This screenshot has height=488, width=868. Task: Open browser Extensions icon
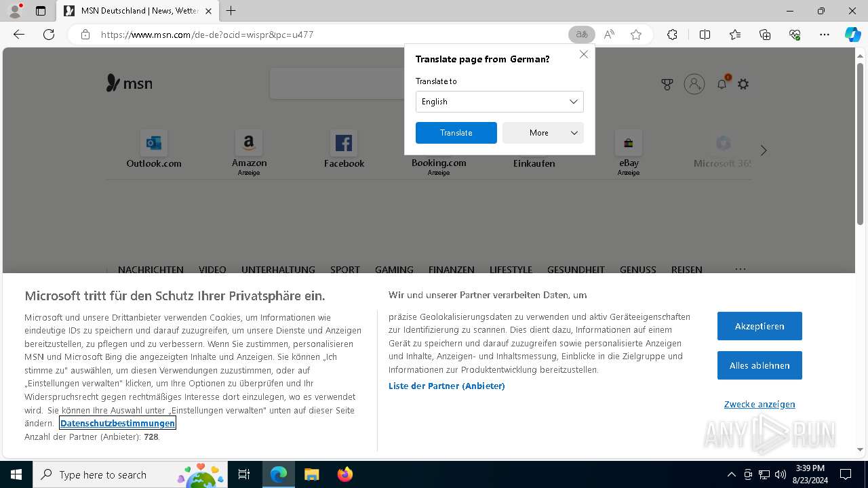point(672,35)
